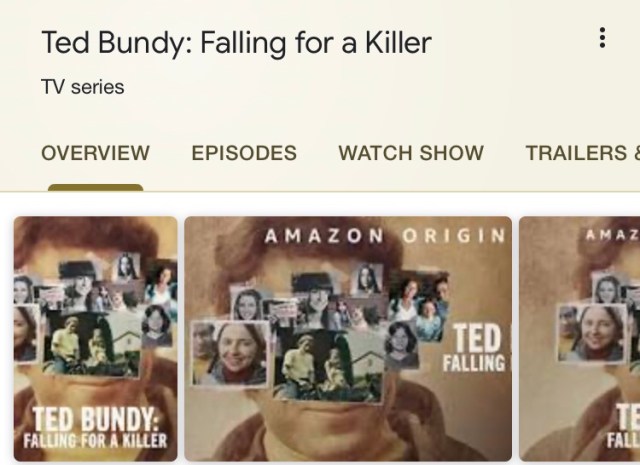Switch to the EPISODES tab
The width and height of the screenshot is (640, 465).
[244, 153]
